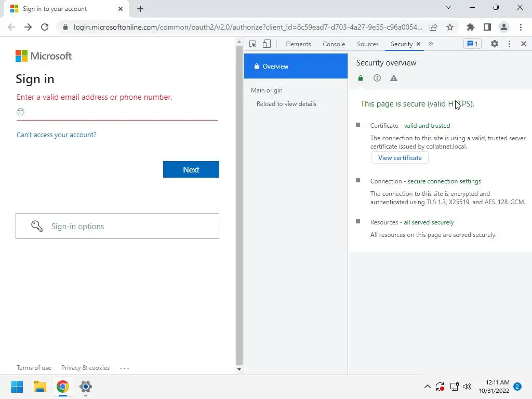
Task: Click the Next button on sign-in form
Action: [191, 169]
